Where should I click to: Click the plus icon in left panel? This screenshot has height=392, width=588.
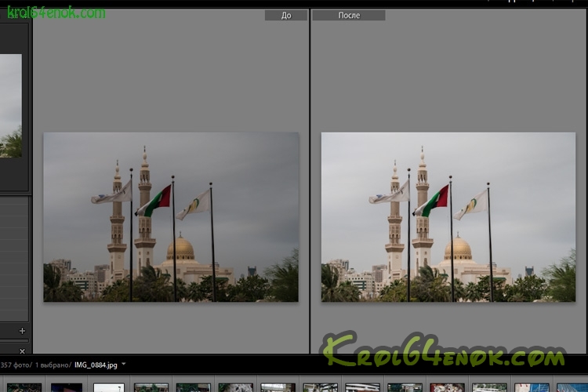22,331
